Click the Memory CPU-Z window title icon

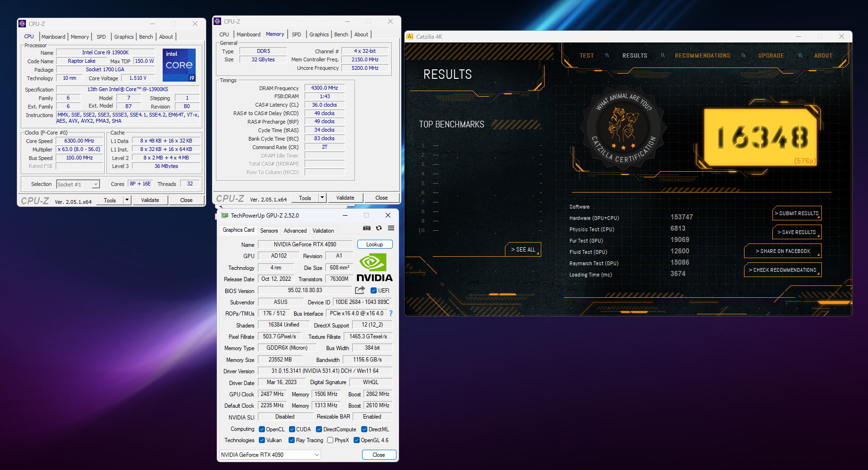(217, 21)
